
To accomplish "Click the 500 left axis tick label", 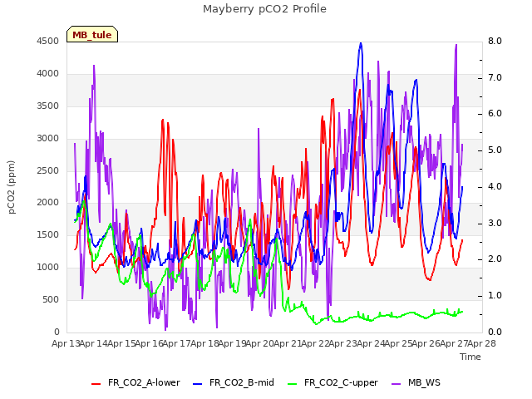I will tap(51, 299).
